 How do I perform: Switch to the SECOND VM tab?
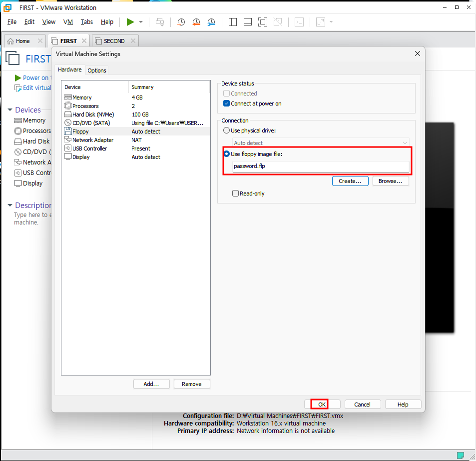(114, 41)
